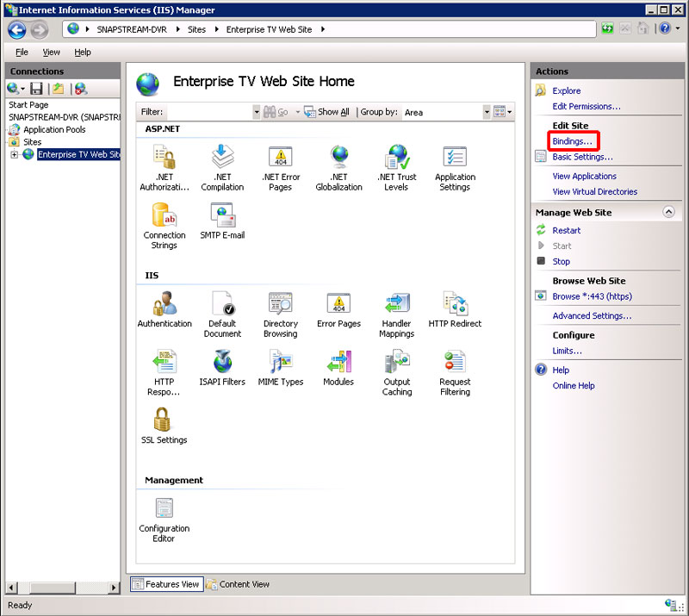Image resolution: width=689 pixels, height=616 pixels.
Task: Open the Group by Area dropdown
Action: (486, 112)
